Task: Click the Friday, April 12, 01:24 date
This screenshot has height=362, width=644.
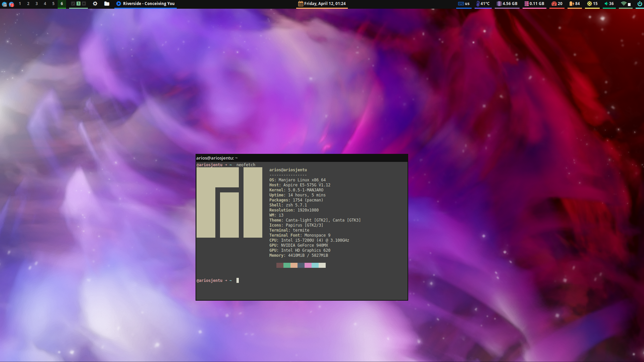Action: coord(325,4)
